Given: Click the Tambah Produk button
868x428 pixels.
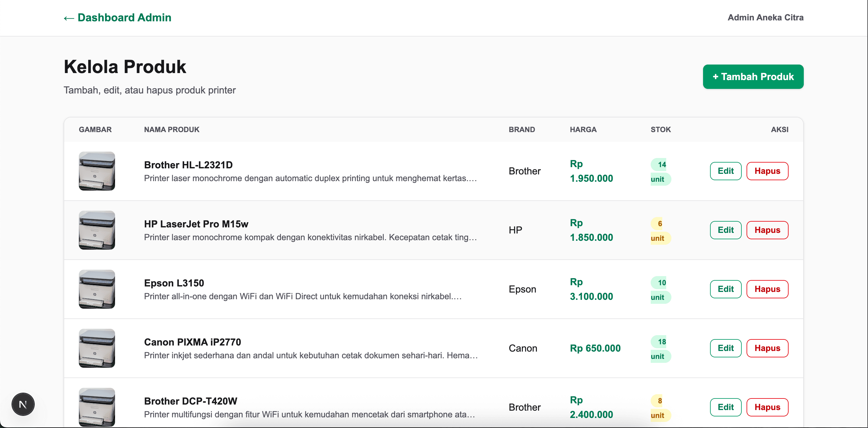Looking at the screenshot, I should click(753, 76).
